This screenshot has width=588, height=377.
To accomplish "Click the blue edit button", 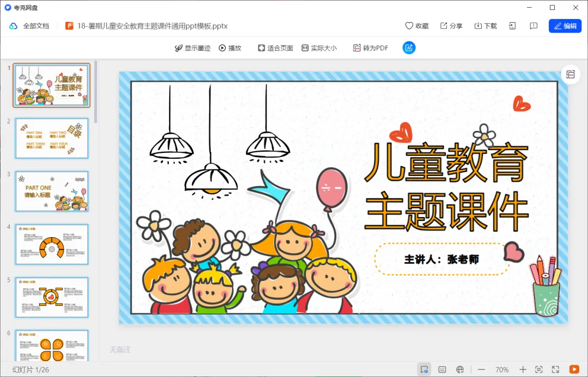I will coord(565,26).
